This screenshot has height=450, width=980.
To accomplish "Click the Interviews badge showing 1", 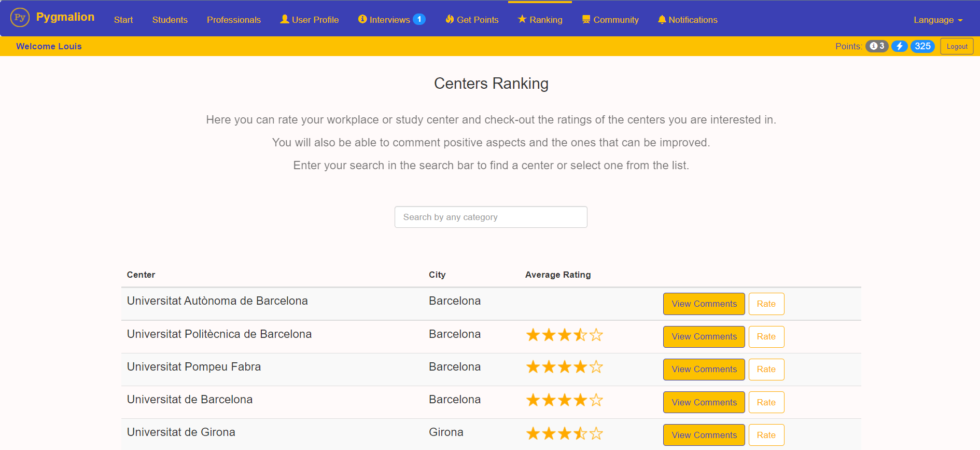I will coord(419,19).
